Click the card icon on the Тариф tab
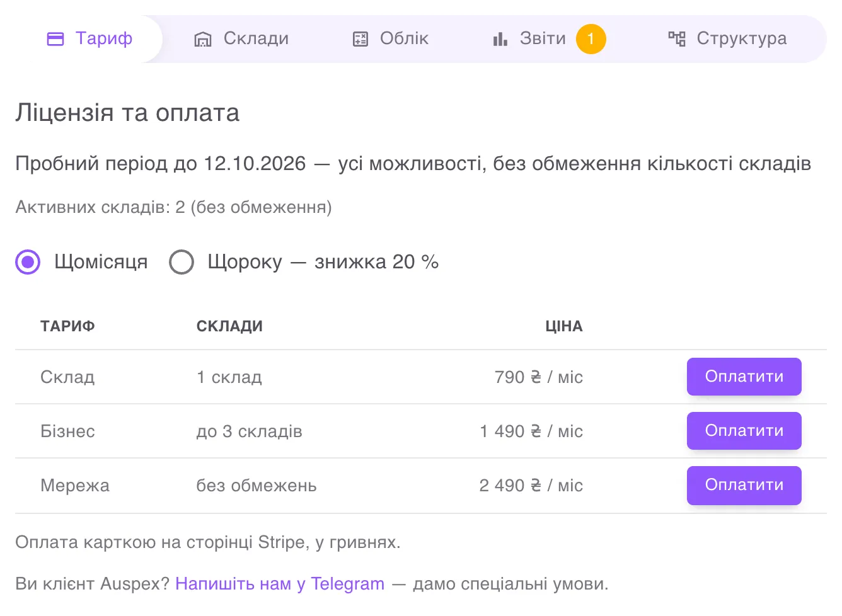Image resolution: width=842 pixels, height=616 pixels. pyautogui.click(x=55, y=39)
